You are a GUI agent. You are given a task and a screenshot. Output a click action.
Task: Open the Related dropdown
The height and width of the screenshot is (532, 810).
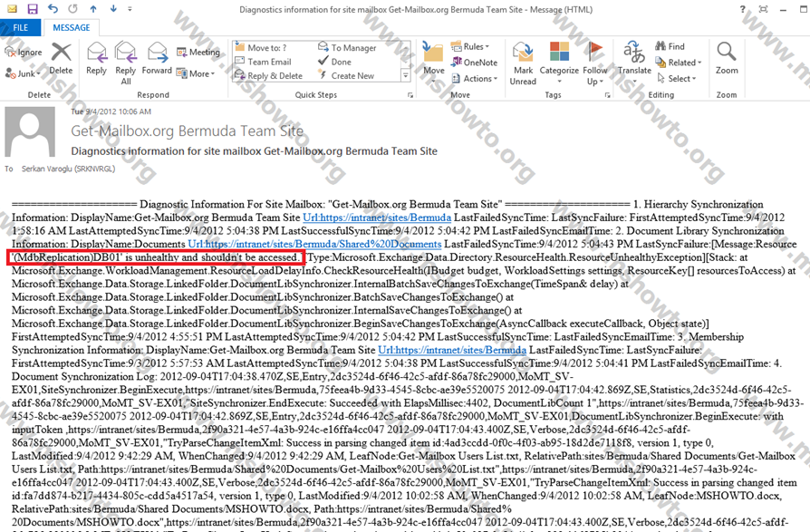pos(679,63)
